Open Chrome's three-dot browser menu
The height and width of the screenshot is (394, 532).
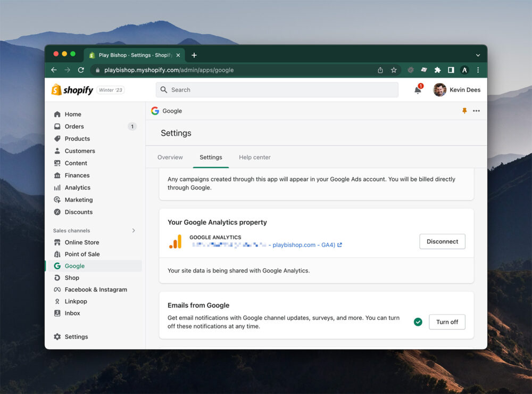(478, 70)
